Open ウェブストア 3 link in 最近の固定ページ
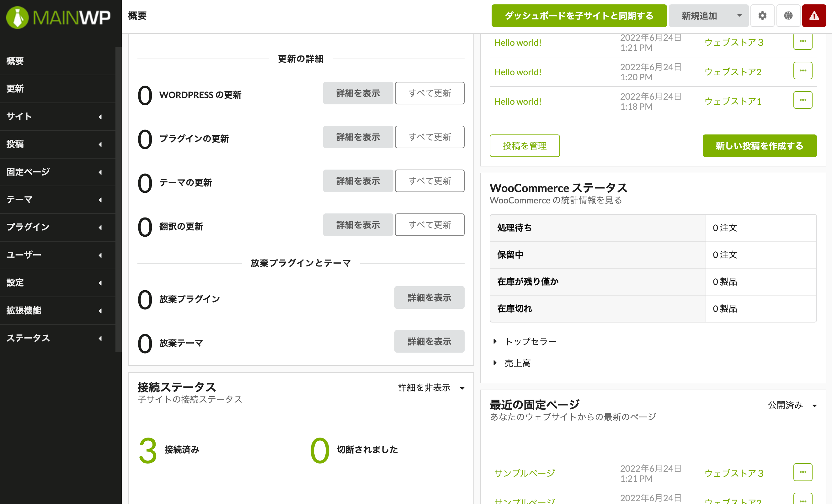The height and width of the screenshot is (504, 832). pos(733,473)
